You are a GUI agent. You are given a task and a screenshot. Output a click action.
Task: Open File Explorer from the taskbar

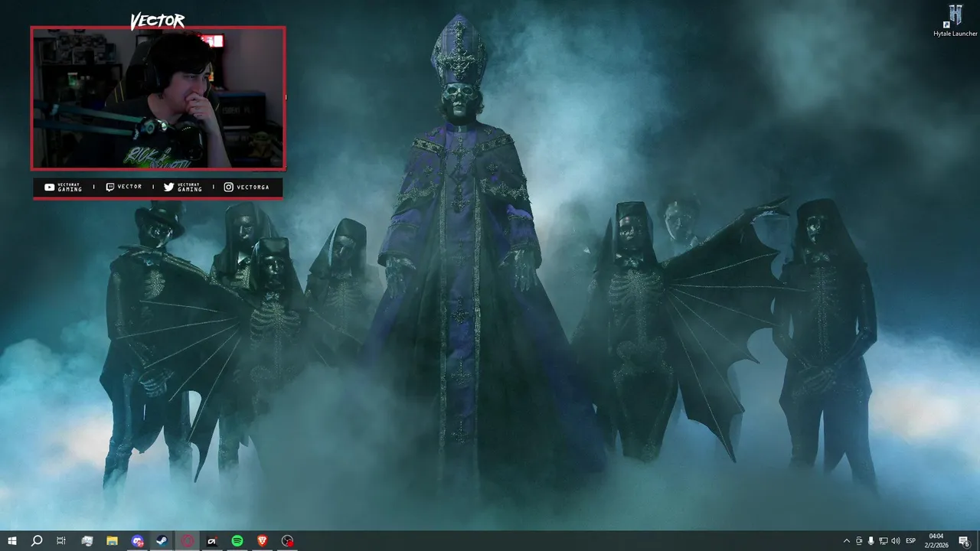(112, 541)
